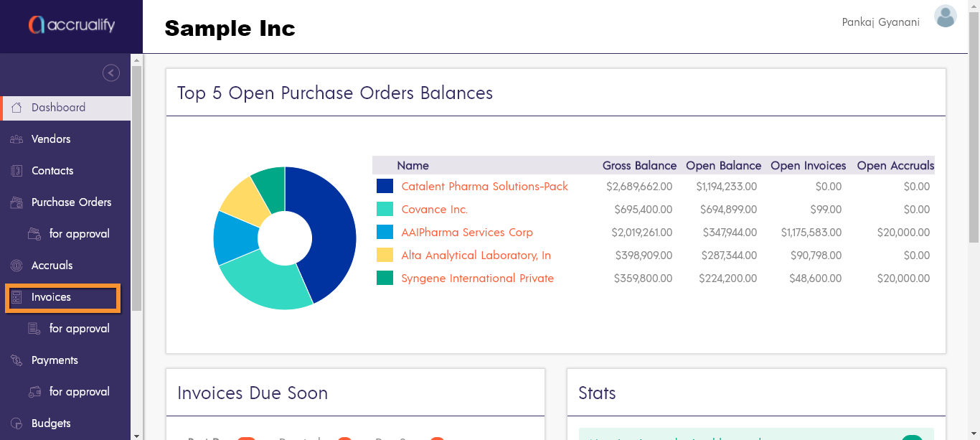Collapse the sidebar with the arrow icon

click(x=111, y=72)
